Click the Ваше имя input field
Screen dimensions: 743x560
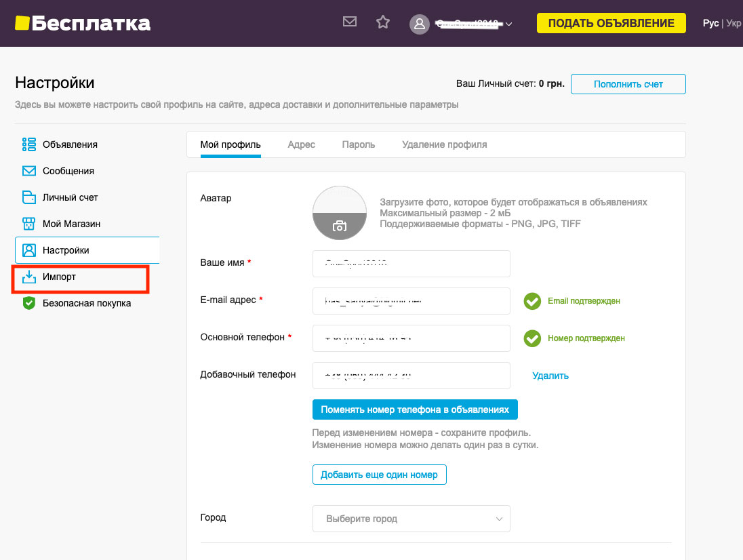click(x=411, y=264)
